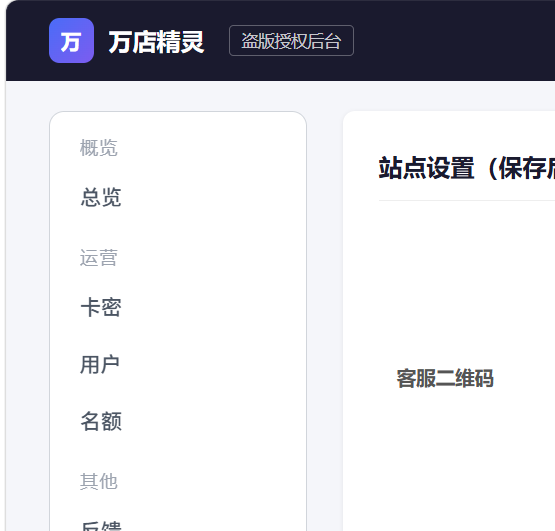Click the 概览 section header

pos(98,148)
